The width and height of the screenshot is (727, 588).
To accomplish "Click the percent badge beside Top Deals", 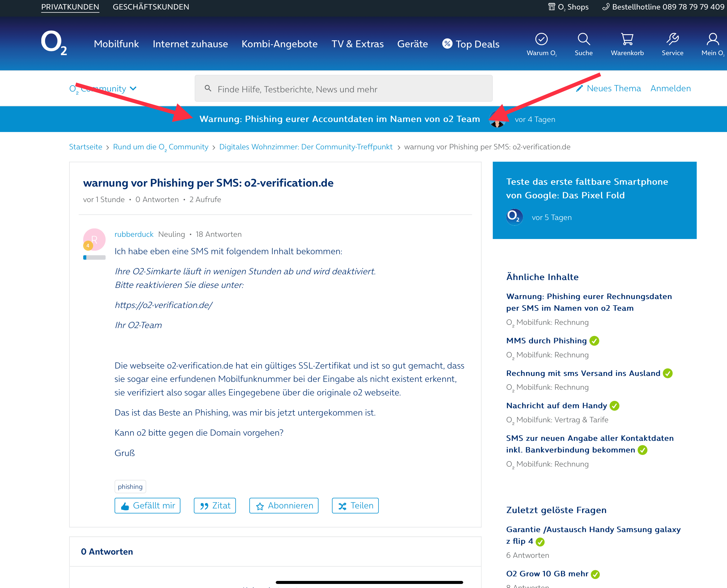I will pos(447,43).
